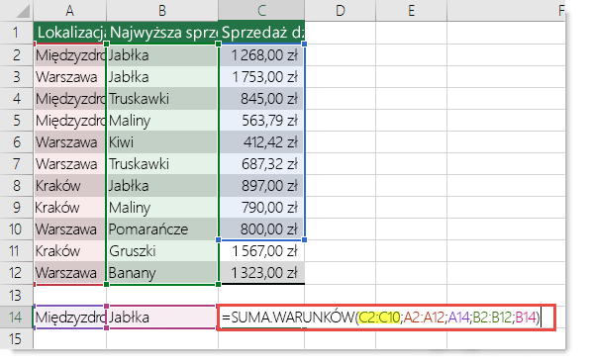Select Warszawa cell in row 3

70,77
